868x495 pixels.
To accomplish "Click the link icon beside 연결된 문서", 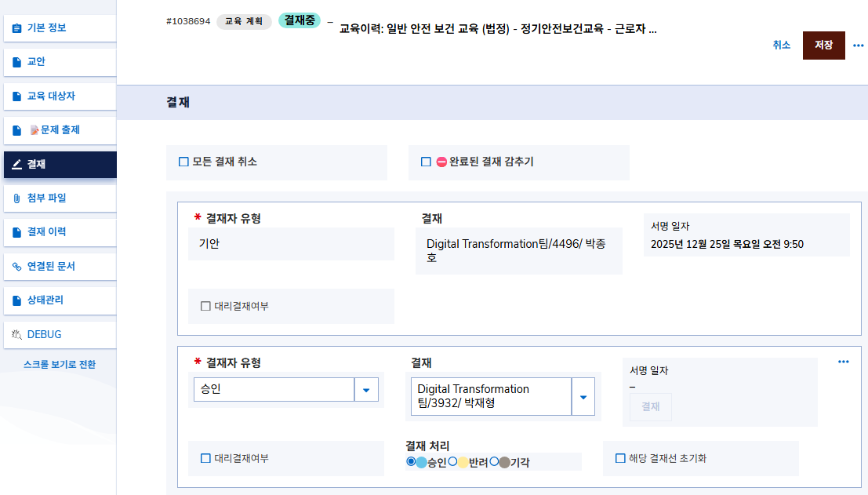I will tap(17, 267).
